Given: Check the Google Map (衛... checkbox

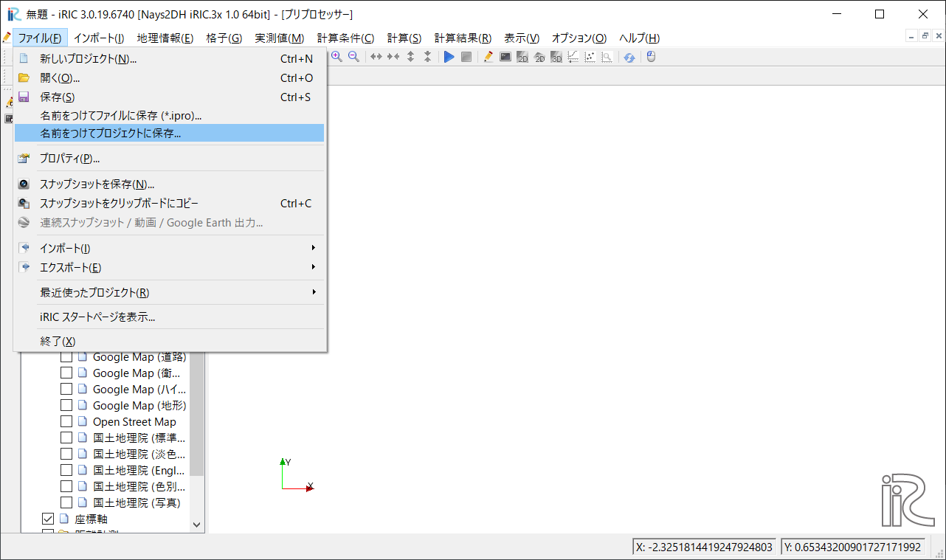Looking at the screenshot, I should [x=66, y=373].
